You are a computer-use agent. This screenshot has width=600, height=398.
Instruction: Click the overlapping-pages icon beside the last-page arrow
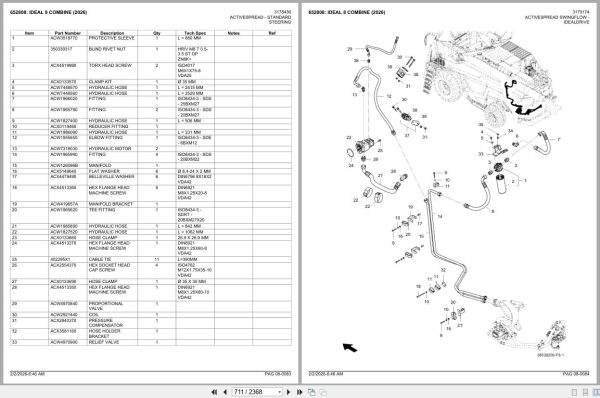click(311, 392)
